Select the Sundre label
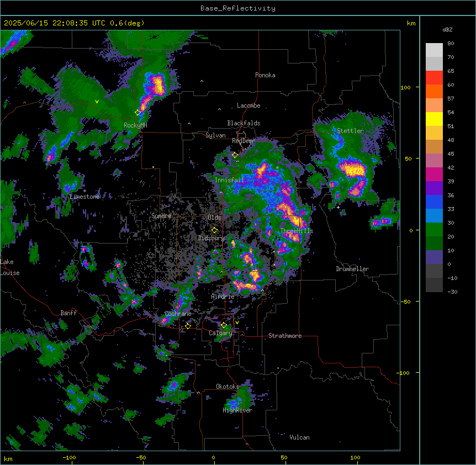 [x=161, y=216]
